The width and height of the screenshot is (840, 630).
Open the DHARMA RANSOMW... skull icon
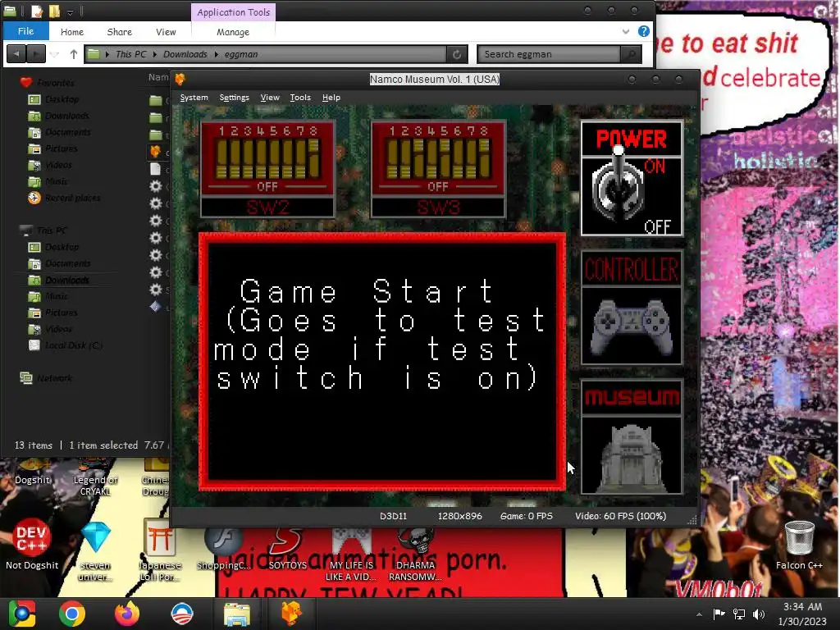tap(415, 555)
